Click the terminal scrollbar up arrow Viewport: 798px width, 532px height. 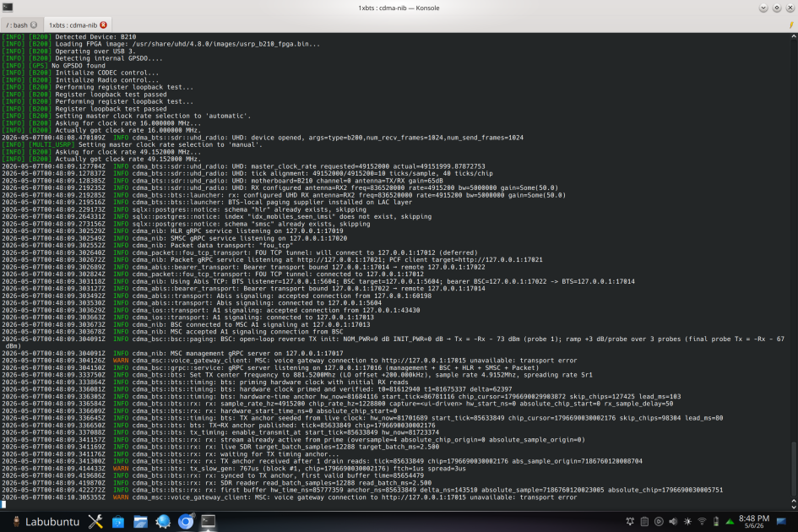click(794, 36)
